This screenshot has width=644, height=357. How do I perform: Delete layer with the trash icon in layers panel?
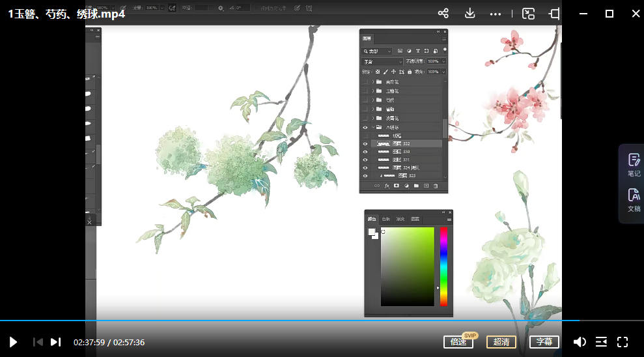pos(436,186)
